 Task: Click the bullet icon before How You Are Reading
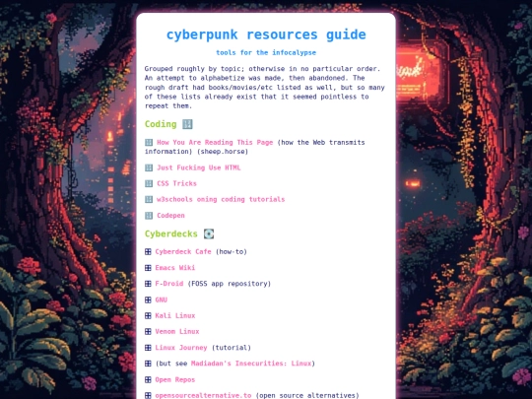[x=149, y=143]
